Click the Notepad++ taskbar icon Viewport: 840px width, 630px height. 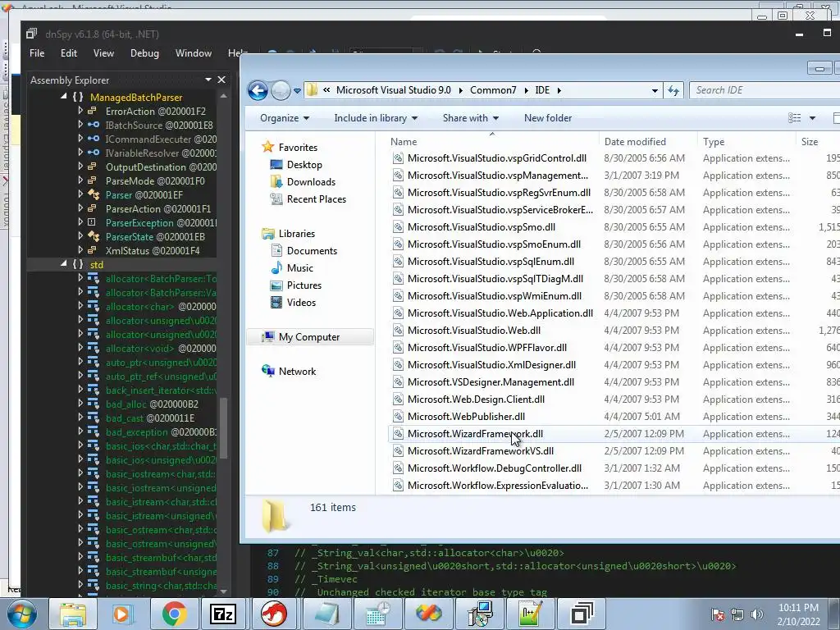coord(531,614)
